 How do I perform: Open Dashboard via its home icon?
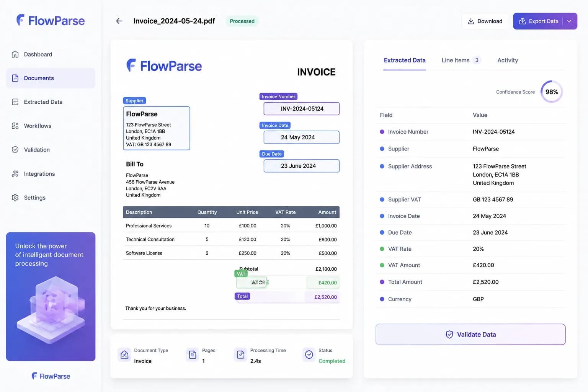pos(15,54)
